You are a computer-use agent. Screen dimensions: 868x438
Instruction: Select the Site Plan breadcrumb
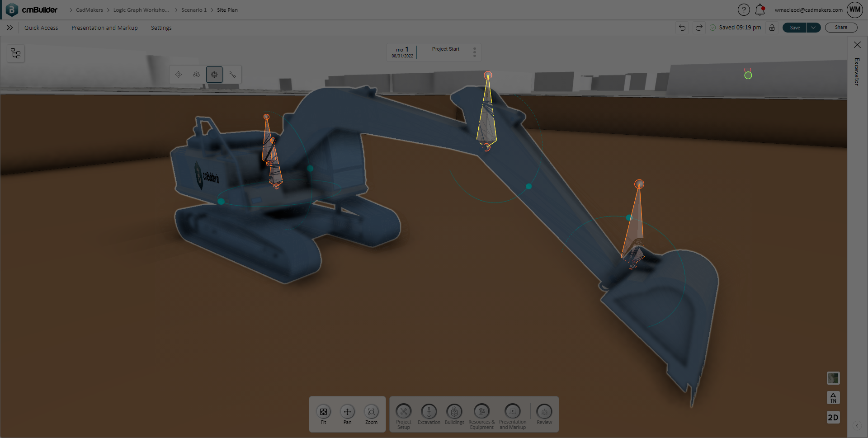(227, 10)
